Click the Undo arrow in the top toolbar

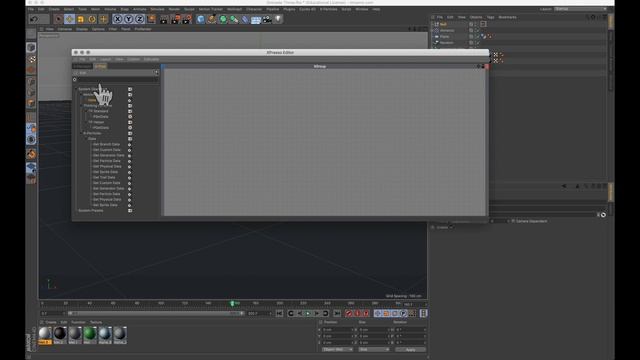tap(34, 19)
